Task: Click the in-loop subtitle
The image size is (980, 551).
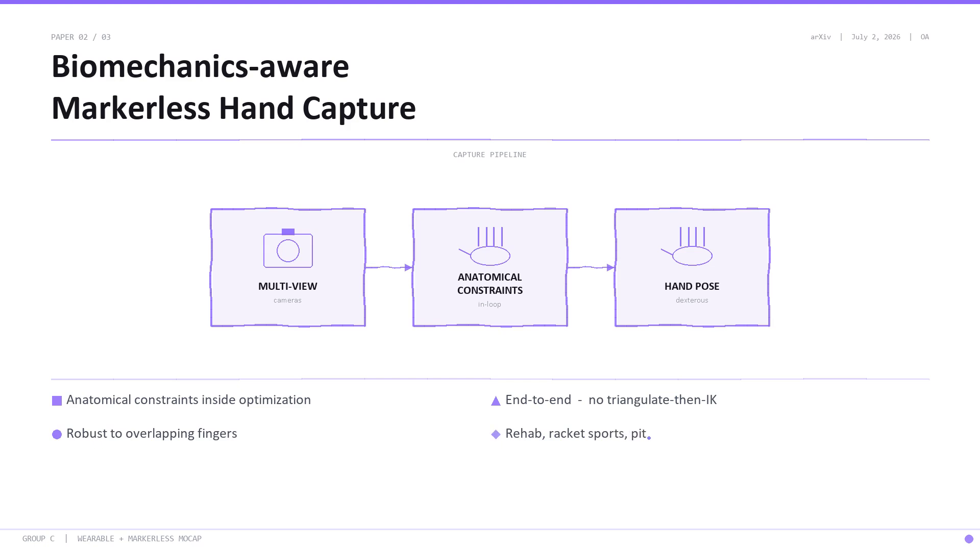Action: (490, 304)
